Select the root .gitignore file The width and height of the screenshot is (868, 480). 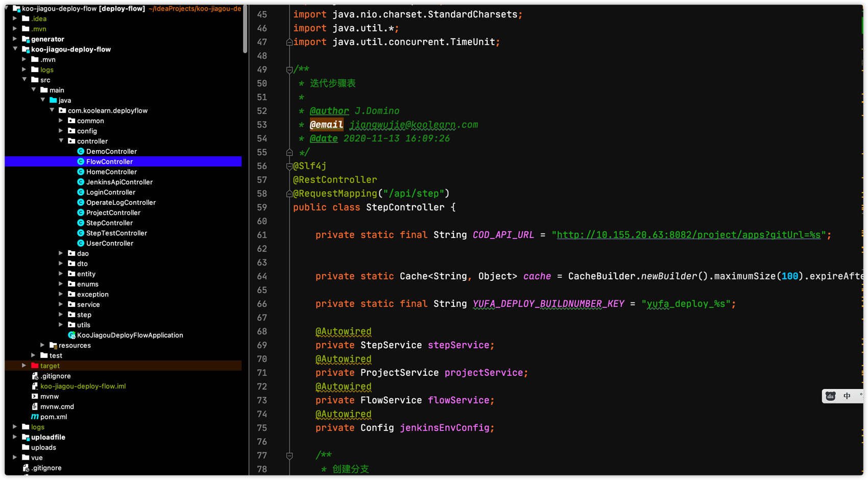pos(46,468)
